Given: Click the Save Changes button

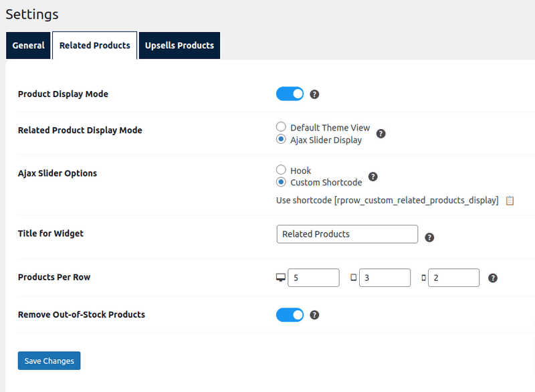Looking at the screenshot, I should coord(49,361).
